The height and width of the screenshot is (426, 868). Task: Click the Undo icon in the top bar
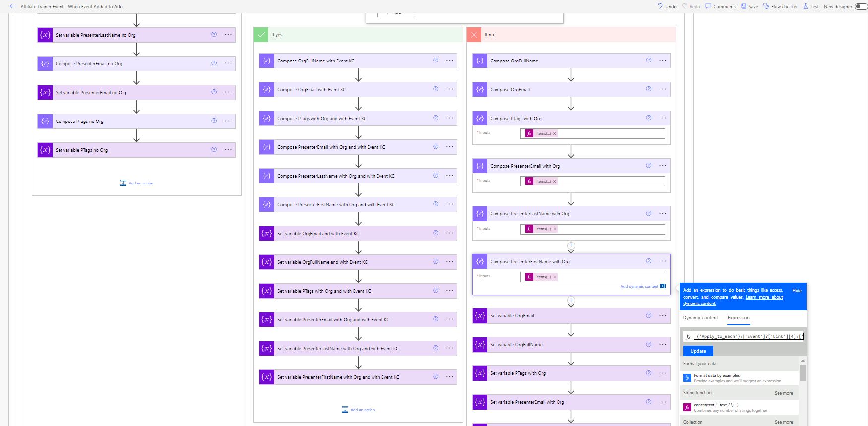pyautogui.click(x=660, y=6)
